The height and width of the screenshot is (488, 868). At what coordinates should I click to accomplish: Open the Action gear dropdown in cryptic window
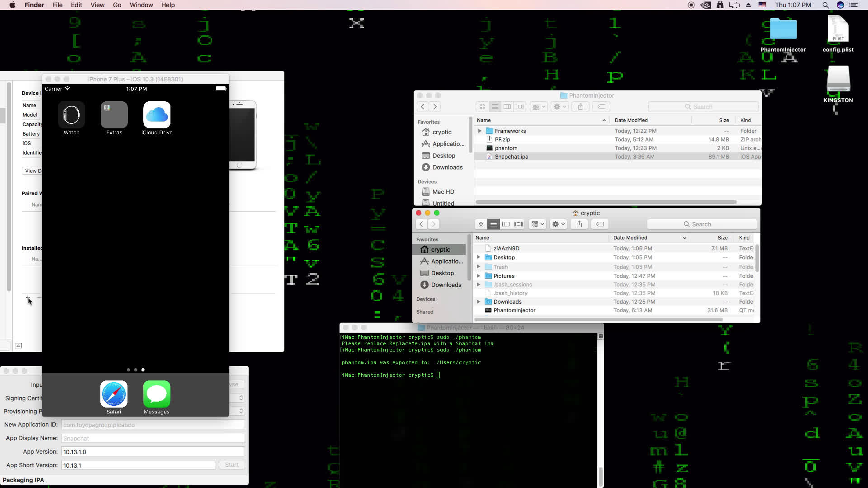pos(558,224)
